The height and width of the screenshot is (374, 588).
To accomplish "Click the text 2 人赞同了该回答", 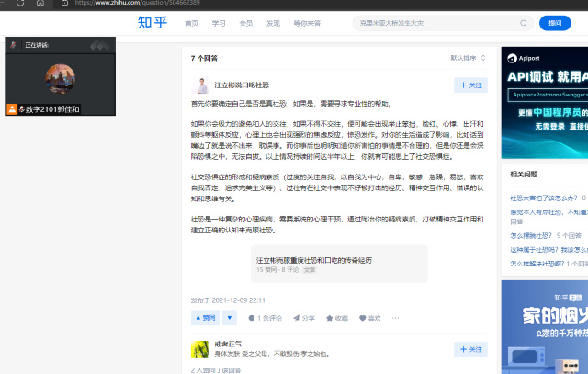I will tap(216, 370).
